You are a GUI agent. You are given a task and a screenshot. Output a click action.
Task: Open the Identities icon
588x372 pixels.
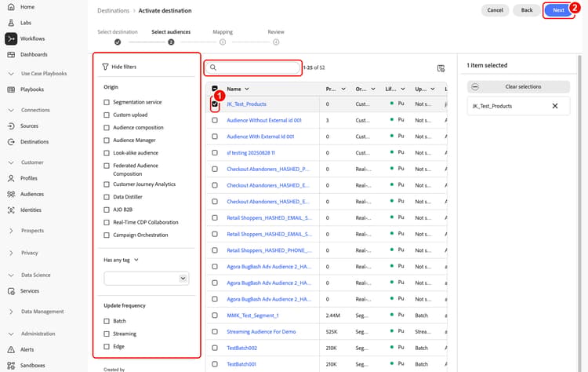point(11,210)
